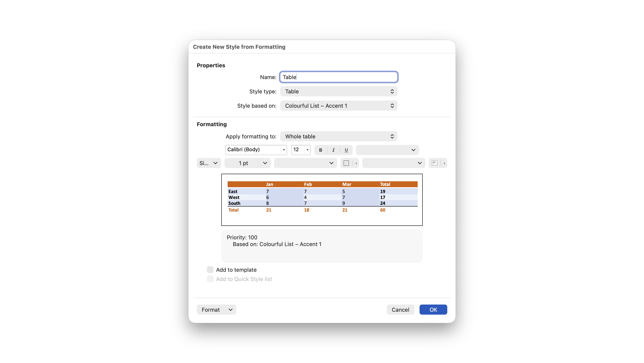The width and height of the screenshot is (644, 363).
Task: Enable Add to template checkbox
Action: [x=210, y=270]
